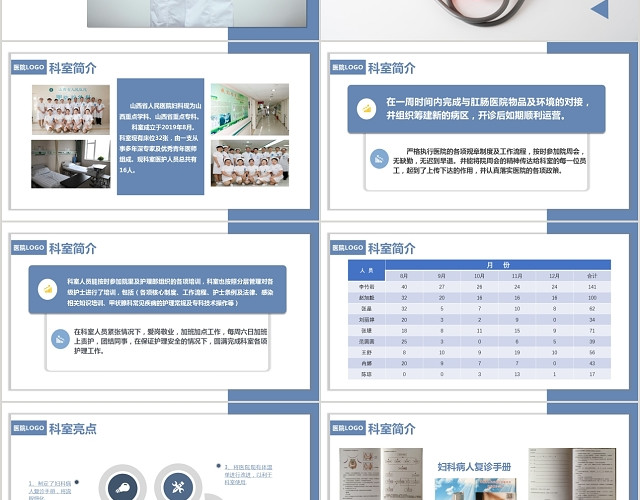Viewport: 640px width, 500px height.
Task: Click the 合计 column header
Action: click(x=592, y=276)
